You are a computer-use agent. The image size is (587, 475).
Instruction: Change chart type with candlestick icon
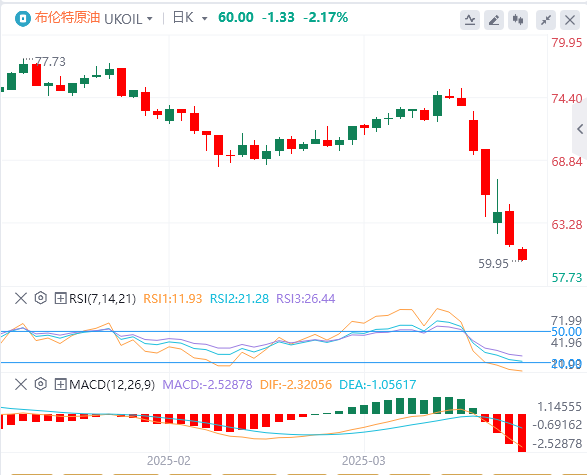coord(518,20)
